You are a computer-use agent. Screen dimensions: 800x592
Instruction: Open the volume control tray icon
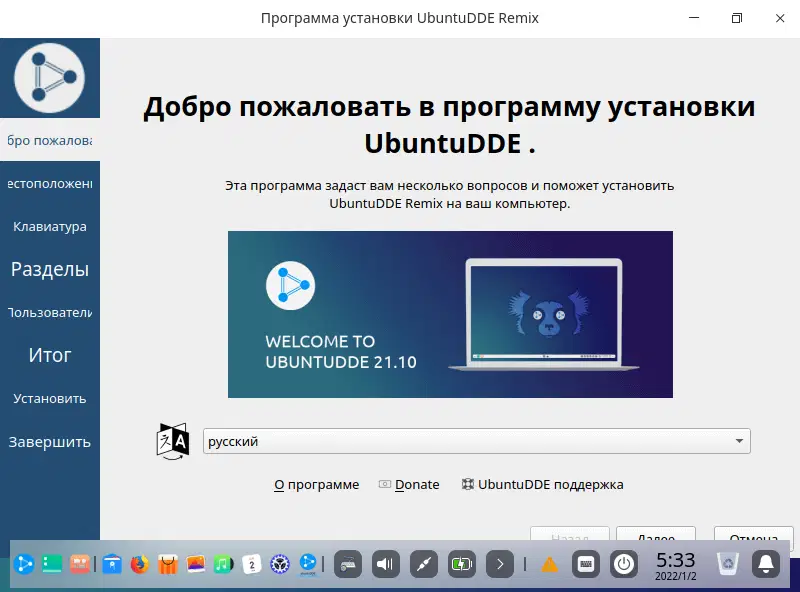pyautogui.click(x=386, y=564)
